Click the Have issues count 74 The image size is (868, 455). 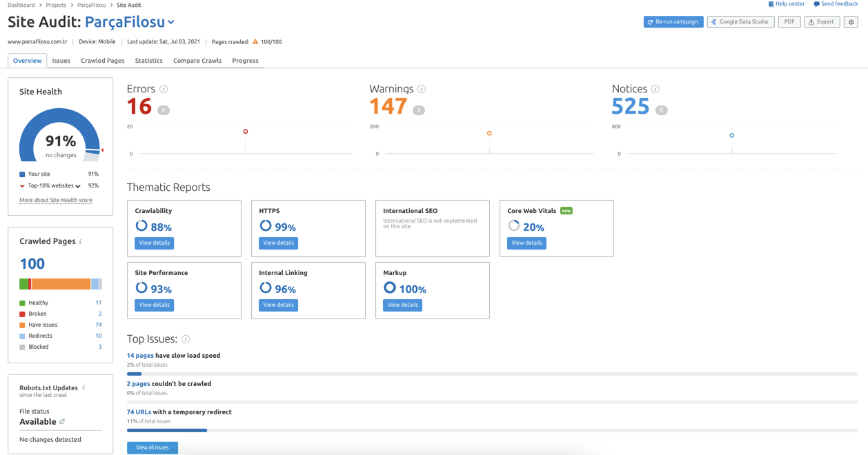point(99,325)
